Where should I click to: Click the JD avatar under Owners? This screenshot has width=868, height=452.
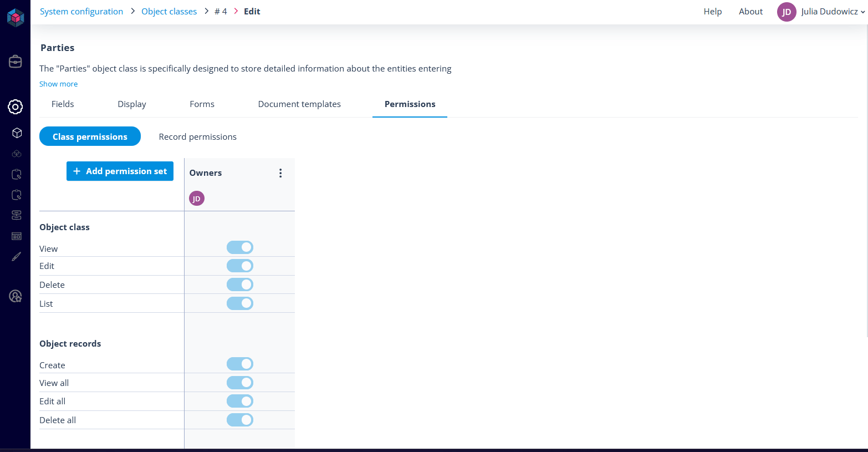coord(197,199)
